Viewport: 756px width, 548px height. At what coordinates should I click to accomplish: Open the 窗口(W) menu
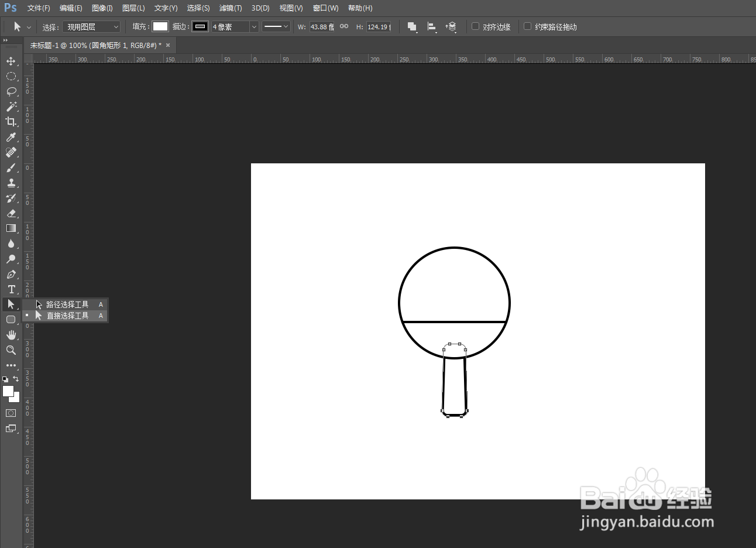(325, 8)
